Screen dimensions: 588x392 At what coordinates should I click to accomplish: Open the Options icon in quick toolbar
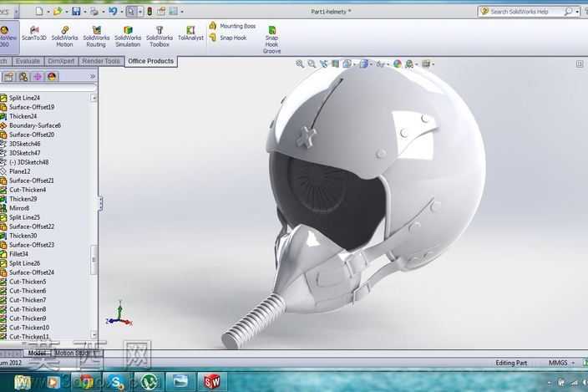173,11
